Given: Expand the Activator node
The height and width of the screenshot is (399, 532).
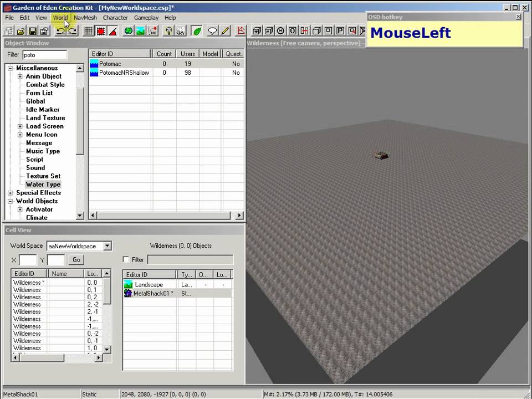Looking at the screenshot, I should click(x=20, y=209).
